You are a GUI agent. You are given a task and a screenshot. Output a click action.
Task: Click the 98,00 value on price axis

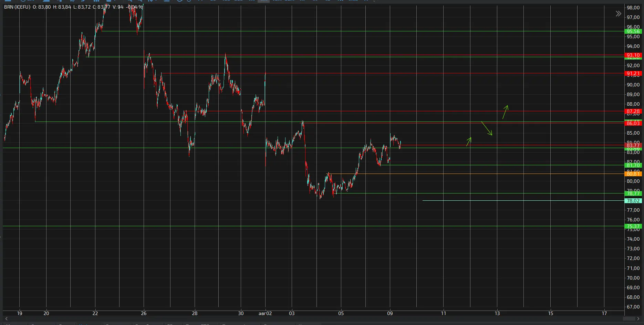[633, 8]
